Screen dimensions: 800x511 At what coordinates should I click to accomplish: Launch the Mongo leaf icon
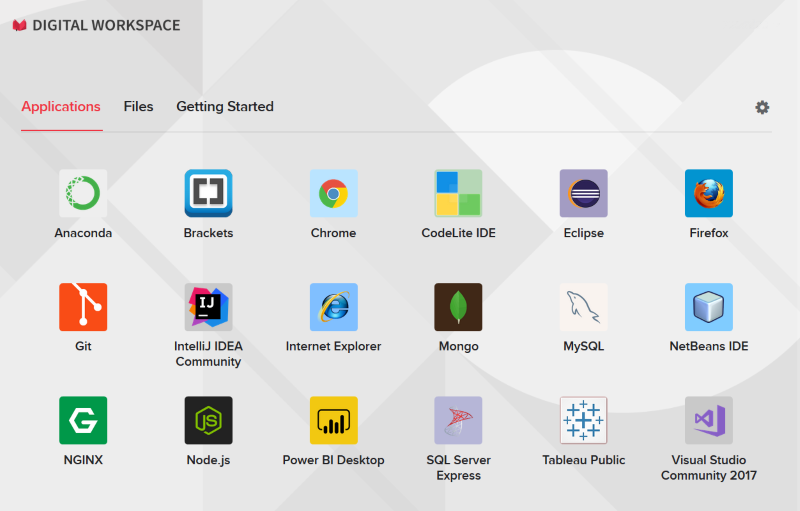[x=458, y=307]
